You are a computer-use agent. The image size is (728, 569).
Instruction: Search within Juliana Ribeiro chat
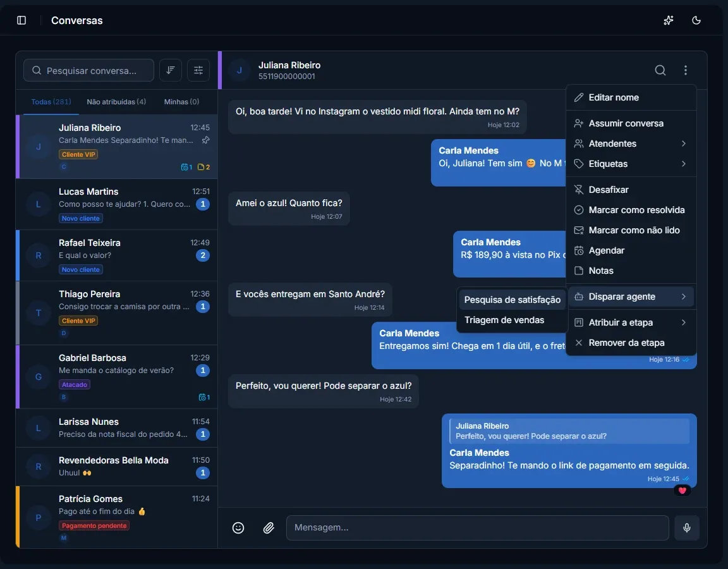[660, 70]
